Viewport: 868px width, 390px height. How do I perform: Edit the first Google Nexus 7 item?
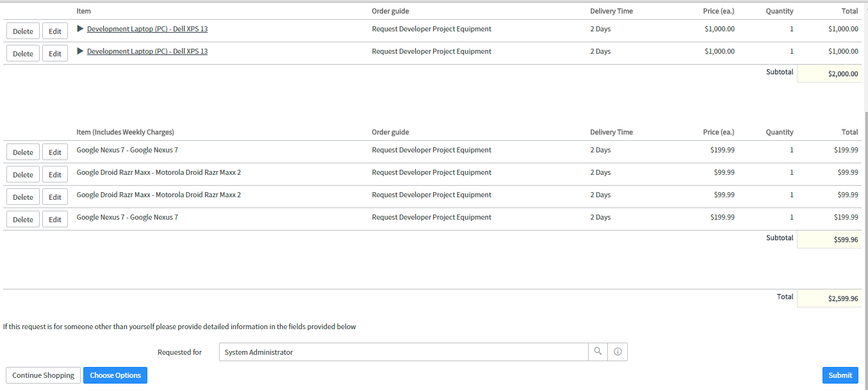(55, 152)
